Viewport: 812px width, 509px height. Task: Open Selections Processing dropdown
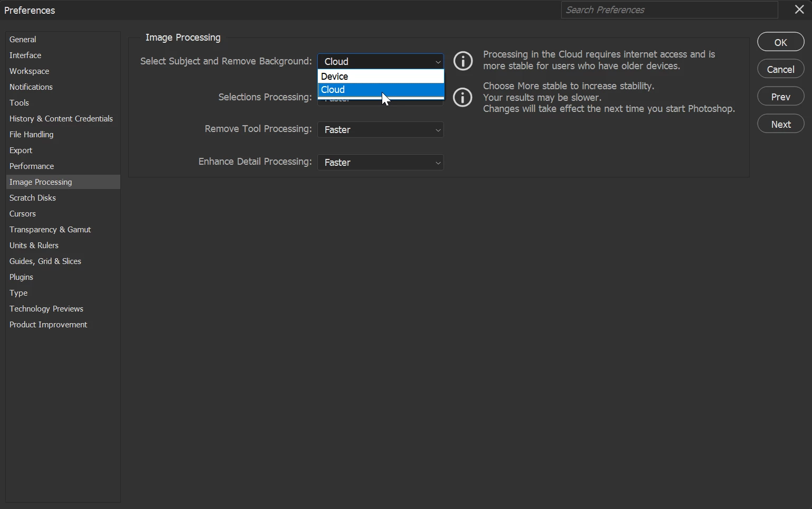pos(381,102)
